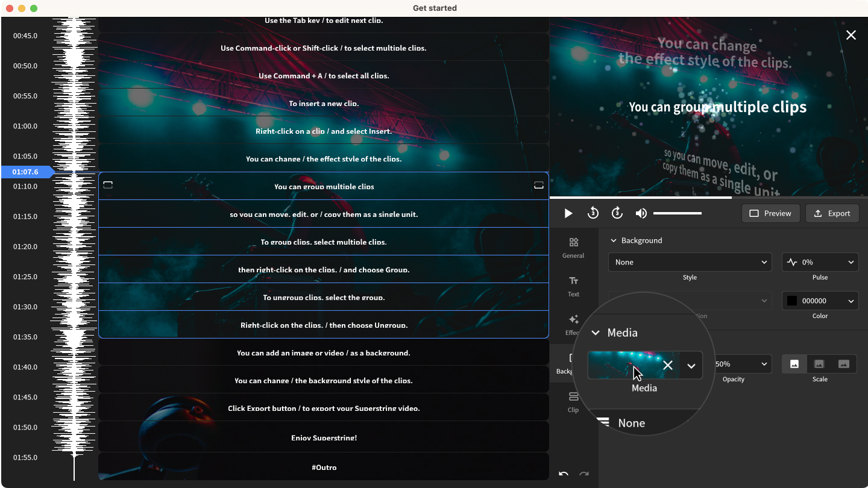Click the 01:30.0 time label
This screenshot has width=868, height=488.
pyautogui.click(x=25, y=307)
